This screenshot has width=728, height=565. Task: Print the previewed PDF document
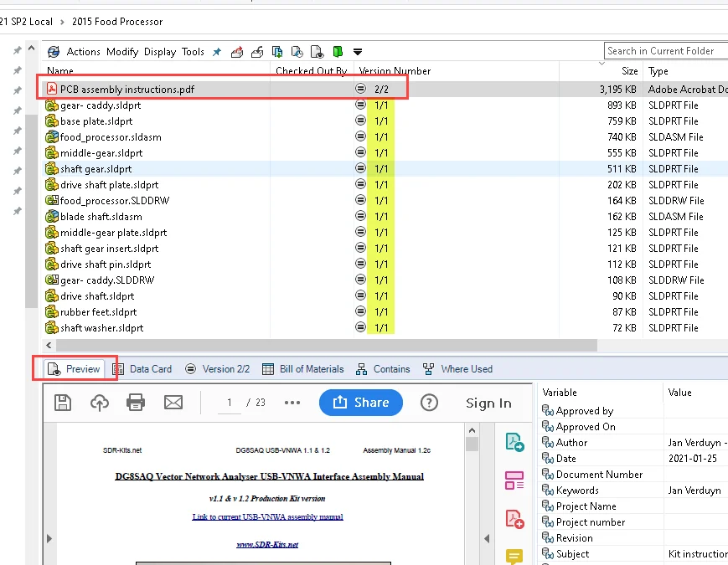coord(136,403)
